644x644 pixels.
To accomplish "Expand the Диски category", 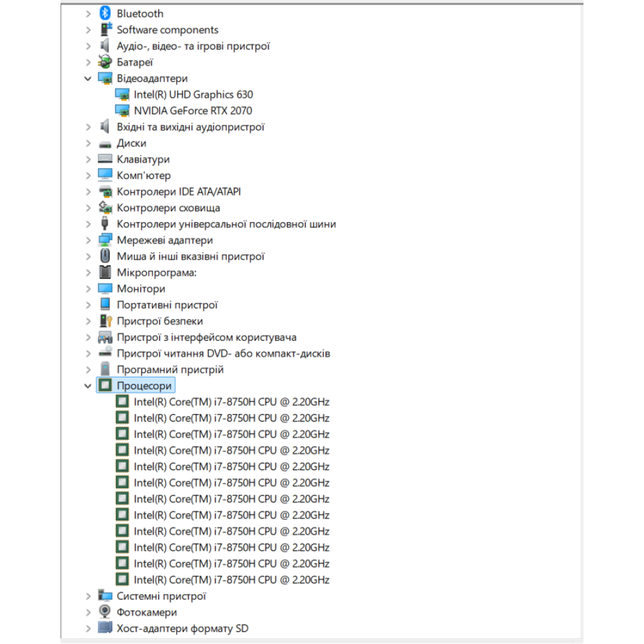I will coord(88,143).
